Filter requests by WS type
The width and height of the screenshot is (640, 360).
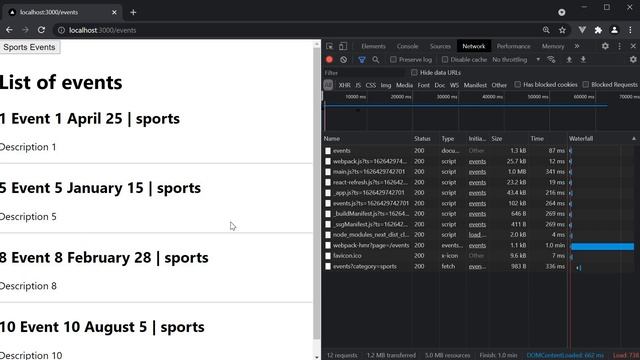tap(454, 85)
